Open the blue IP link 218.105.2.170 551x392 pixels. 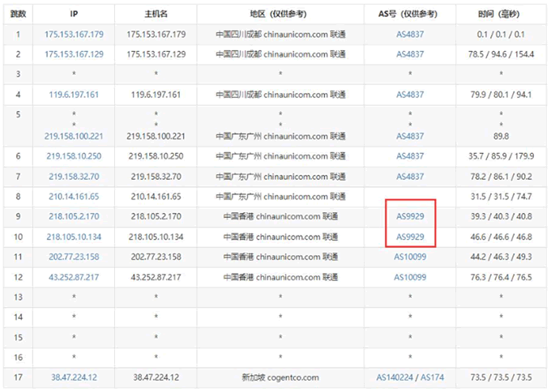coord(75,216)
